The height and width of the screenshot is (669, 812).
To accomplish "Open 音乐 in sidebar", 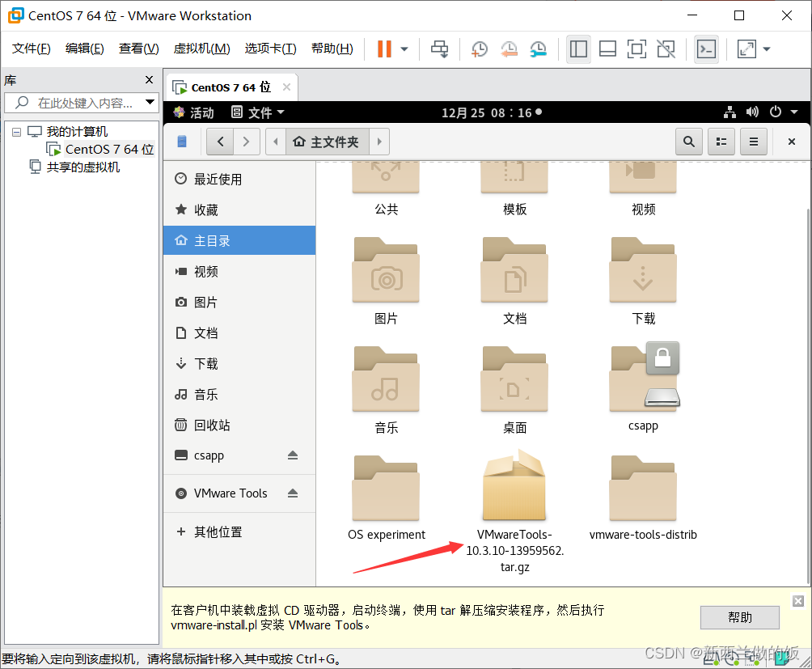I will [x=239, y=395].
